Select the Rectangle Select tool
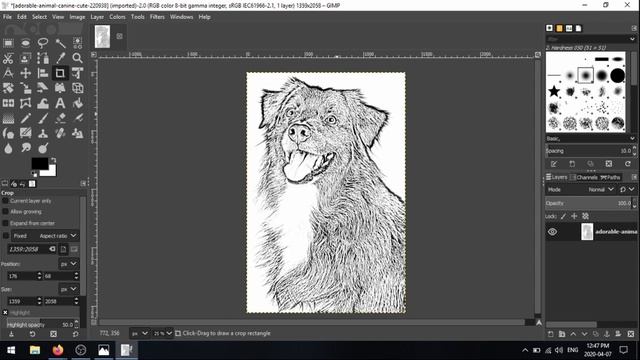 (x=8, y=43)
